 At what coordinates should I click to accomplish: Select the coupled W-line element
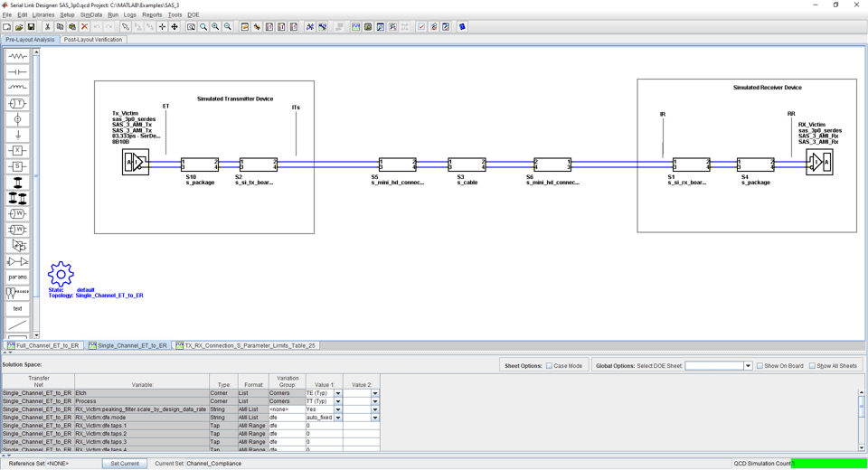coord(18,230)
